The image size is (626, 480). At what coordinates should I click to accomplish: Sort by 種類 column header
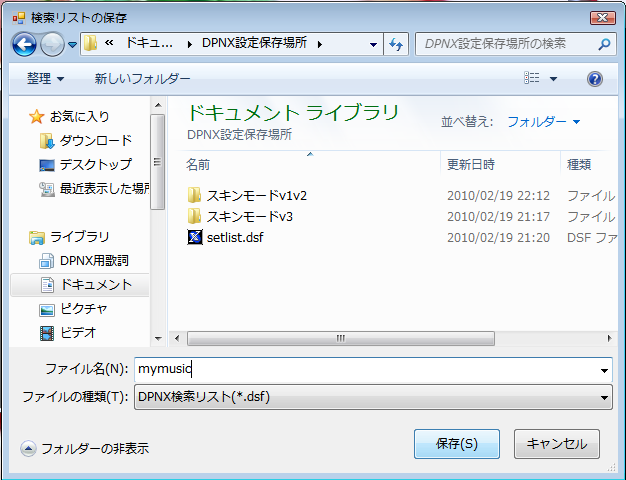coord(579,165)
